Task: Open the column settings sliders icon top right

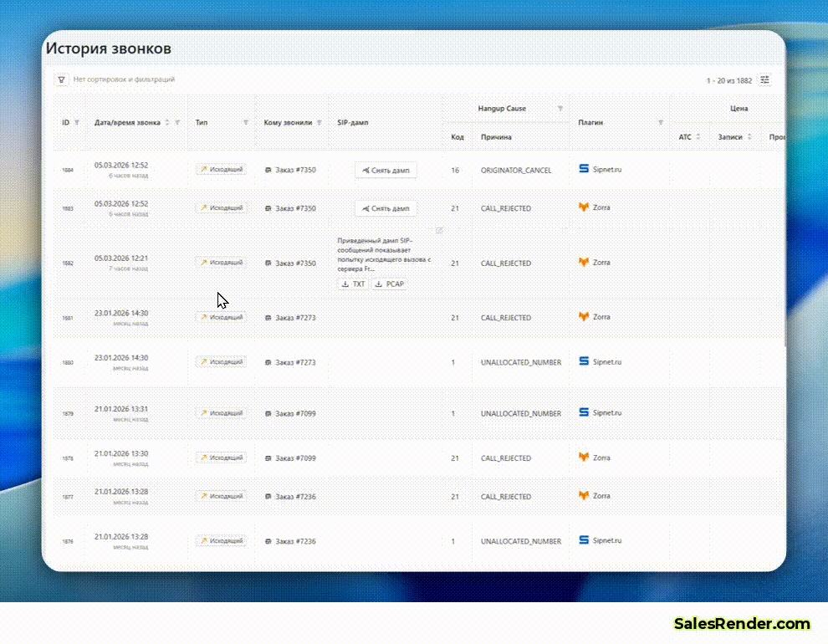Action: tap(764, 79)
